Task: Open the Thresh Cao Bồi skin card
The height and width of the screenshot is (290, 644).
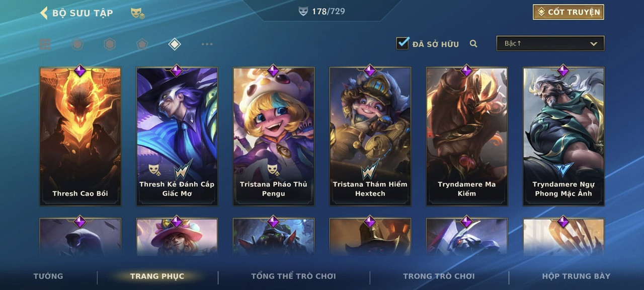Action: pyautogui.click(x=80, y=136)
